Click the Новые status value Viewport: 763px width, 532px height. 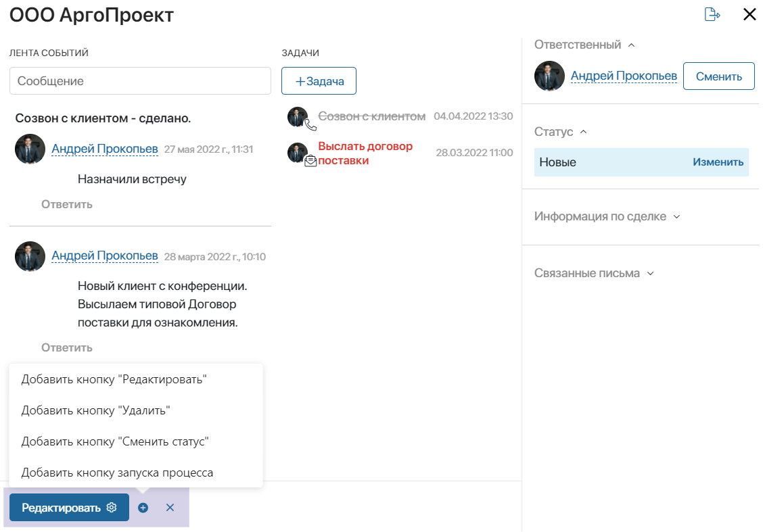pyautogui.click(x=557, y=162)
